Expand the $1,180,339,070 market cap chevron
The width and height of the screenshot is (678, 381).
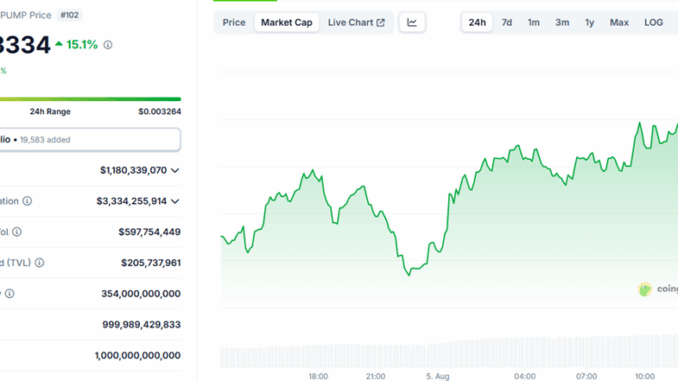[x=175, y=170]
